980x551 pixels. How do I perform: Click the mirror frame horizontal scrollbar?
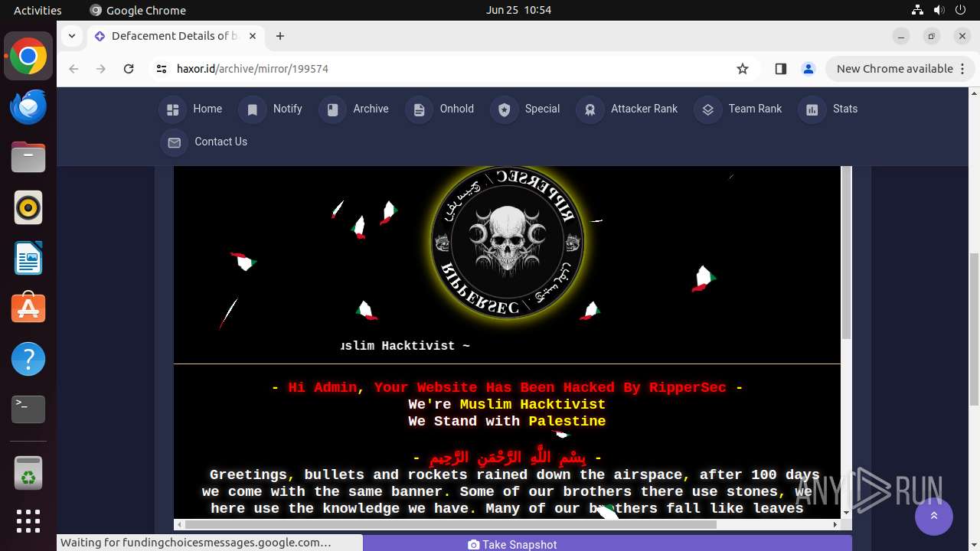click(x=450, y=524)
